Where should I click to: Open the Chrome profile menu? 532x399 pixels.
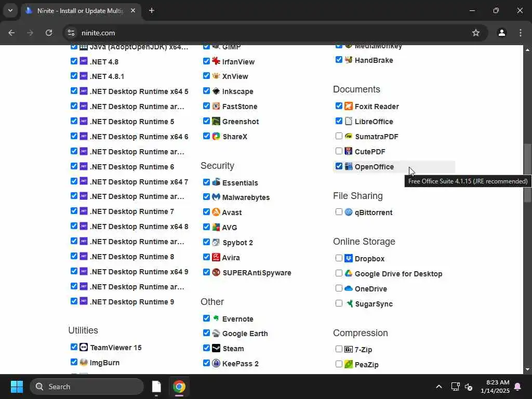click(502, 33)
